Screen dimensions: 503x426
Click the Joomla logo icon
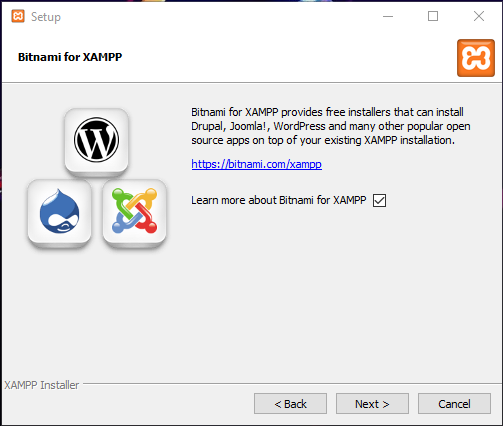click(134, 211)
